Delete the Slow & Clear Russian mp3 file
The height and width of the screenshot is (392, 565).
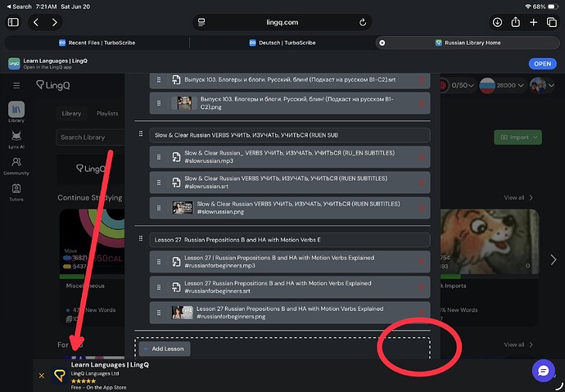pos(421,157)
